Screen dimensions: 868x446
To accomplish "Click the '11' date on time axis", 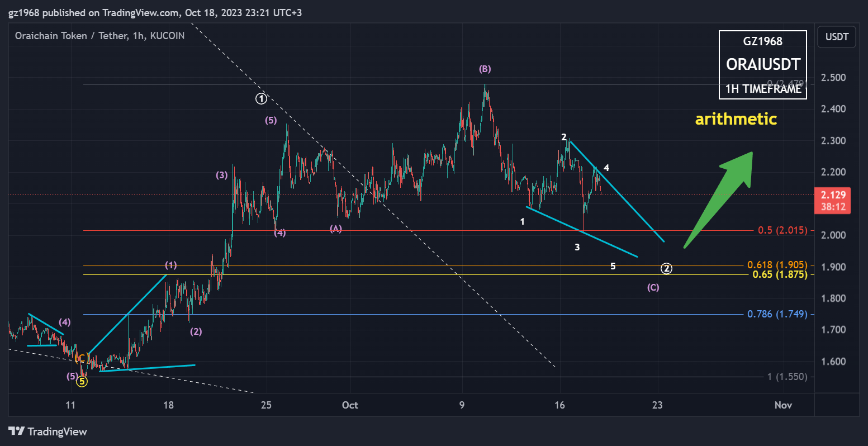I will point(70,405).
